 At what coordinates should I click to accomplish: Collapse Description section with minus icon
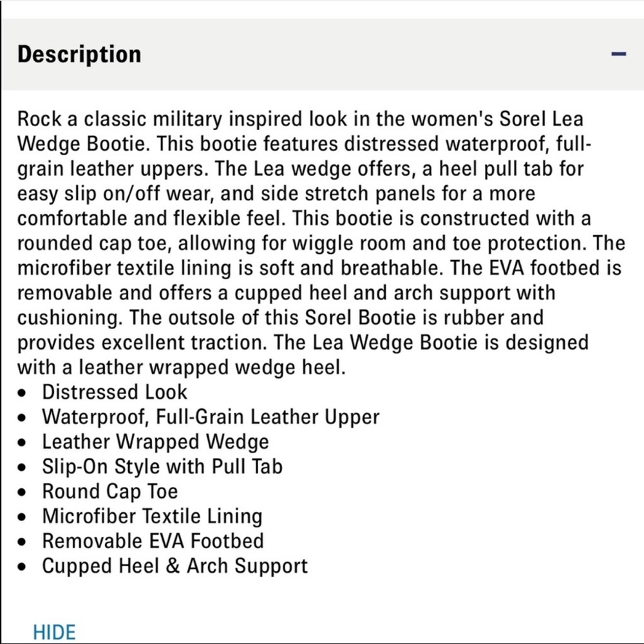pyautogui.click(x=618, y=54)
